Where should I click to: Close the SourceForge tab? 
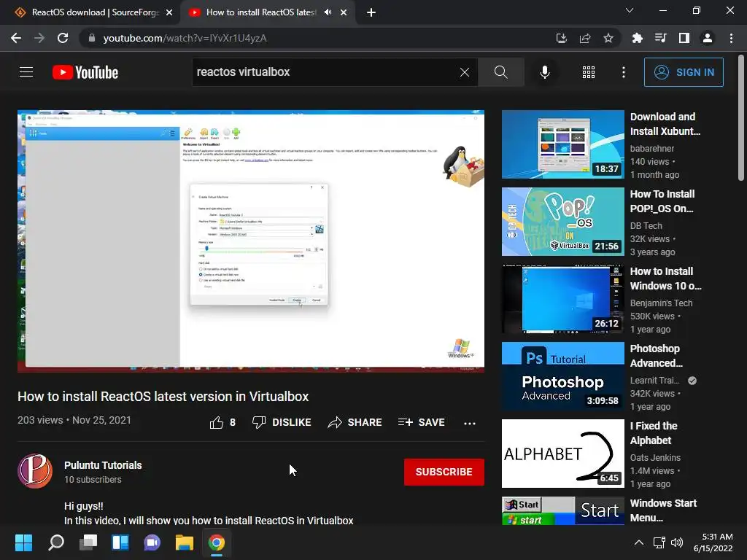coord(169,12)
